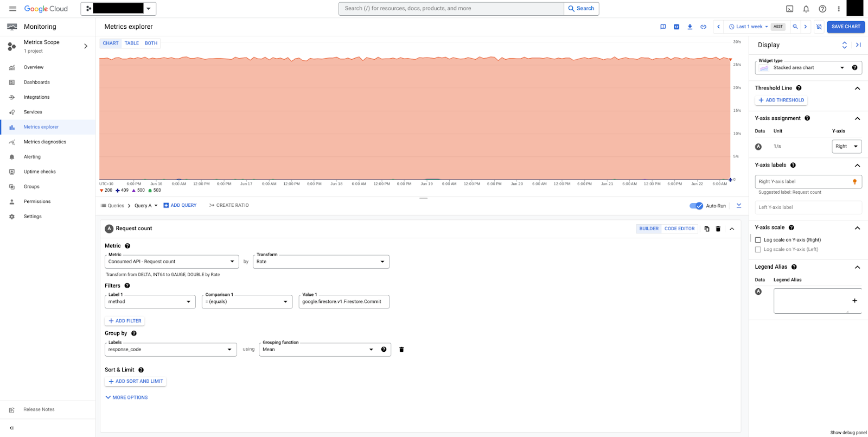Image resolution: width=868 pixels, height=437 pixels.
Task: Click the SAVE CHART button
Action: point(845,27)
